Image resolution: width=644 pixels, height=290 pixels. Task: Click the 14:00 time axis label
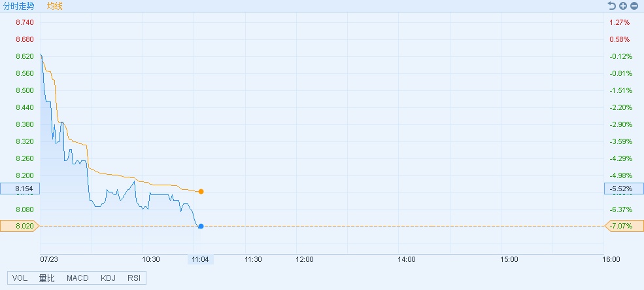pos(407,260)
